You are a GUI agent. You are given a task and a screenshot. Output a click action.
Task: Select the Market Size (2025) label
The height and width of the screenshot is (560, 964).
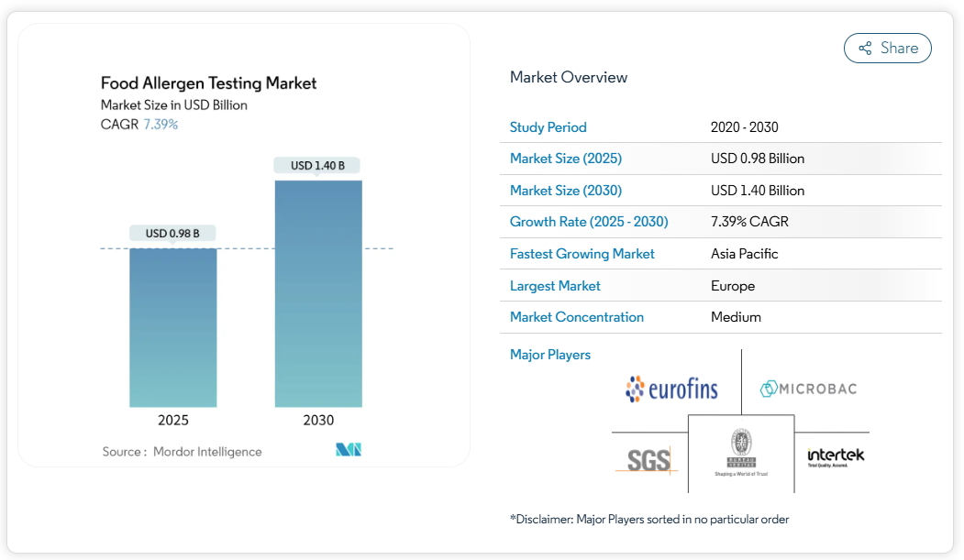[565, 159]
